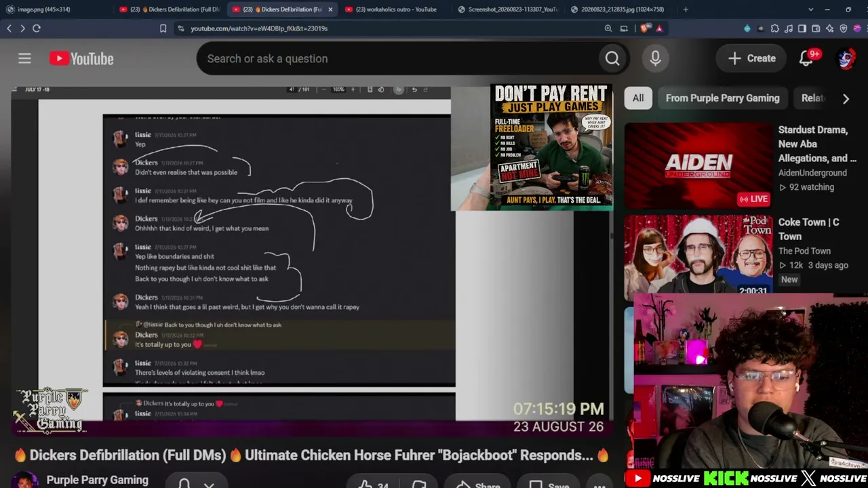Click the Dickers Defibrillation video title text
This screenshot has width=868, height=488.
point(312,455)
